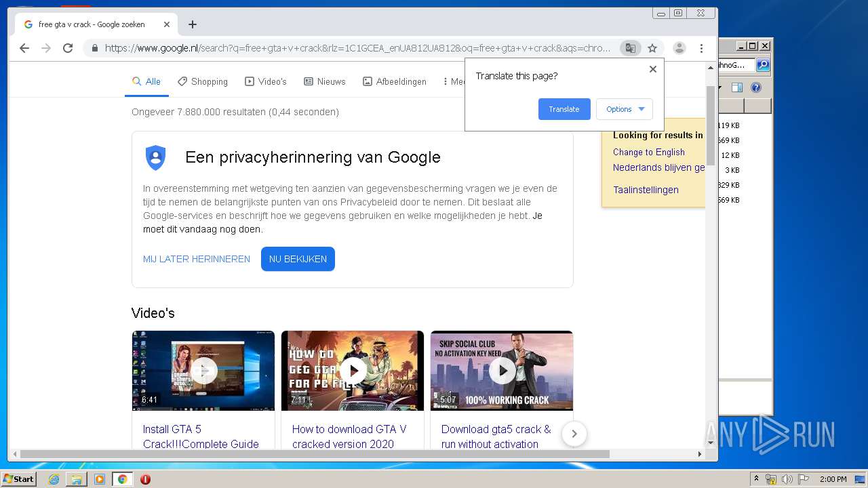Image resolution: width=868 pixels, height=488 pixels.
Task: Play 'How to get GTA for PC free' thumbnail
Action: (353, 371)
